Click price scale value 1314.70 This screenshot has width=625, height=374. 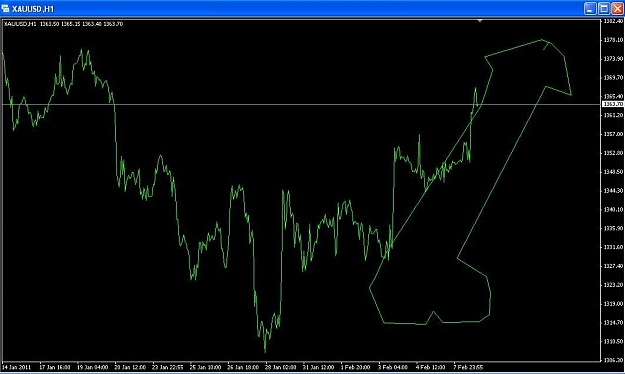613,323
